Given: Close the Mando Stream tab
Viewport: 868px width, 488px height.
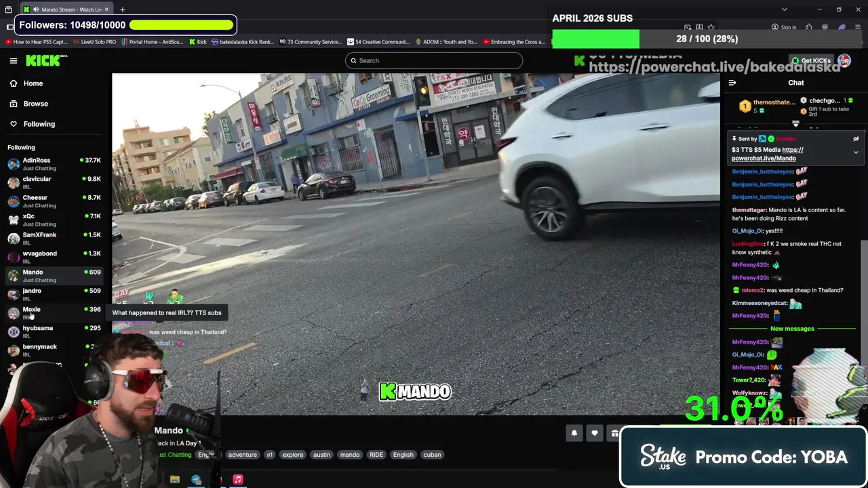Looking at the screenshot, I should click(x=107, y=9).
